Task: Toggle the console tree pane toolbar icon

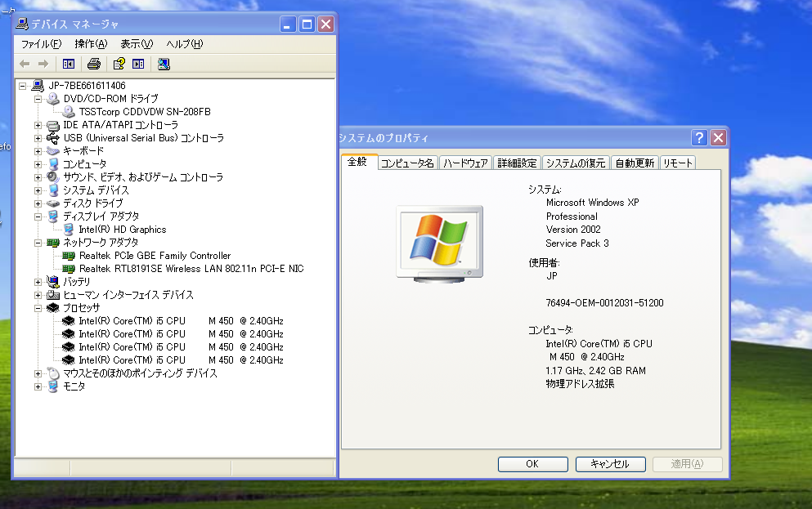Action: (69, 64)
